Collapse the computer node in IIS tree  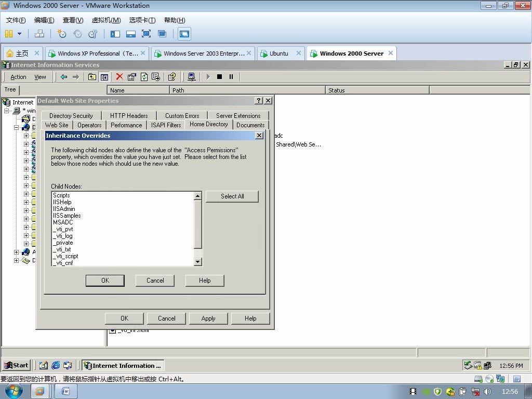pos(7,111)
